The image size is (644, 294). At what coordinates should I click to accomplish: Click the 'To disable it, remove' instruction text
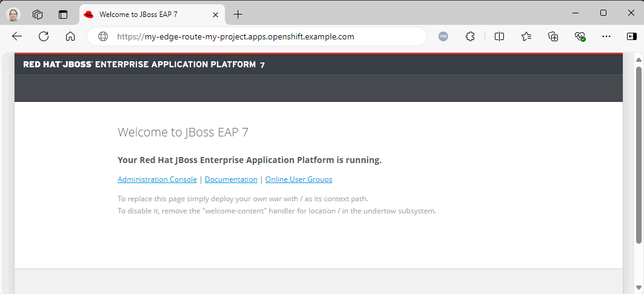point(277,211)
